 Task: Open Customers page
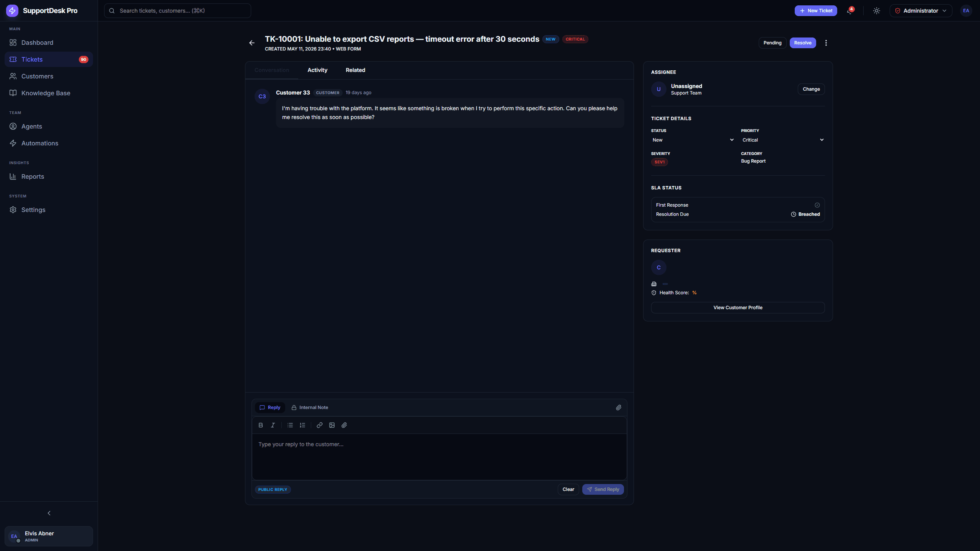pyautogui.click(x=49, y=76)
